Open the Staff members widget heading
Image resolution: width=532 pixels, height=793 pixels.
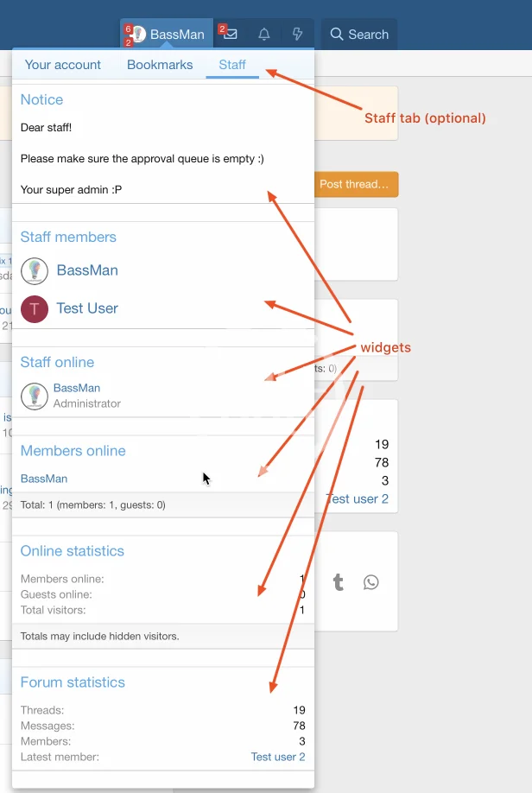point(68,237)
